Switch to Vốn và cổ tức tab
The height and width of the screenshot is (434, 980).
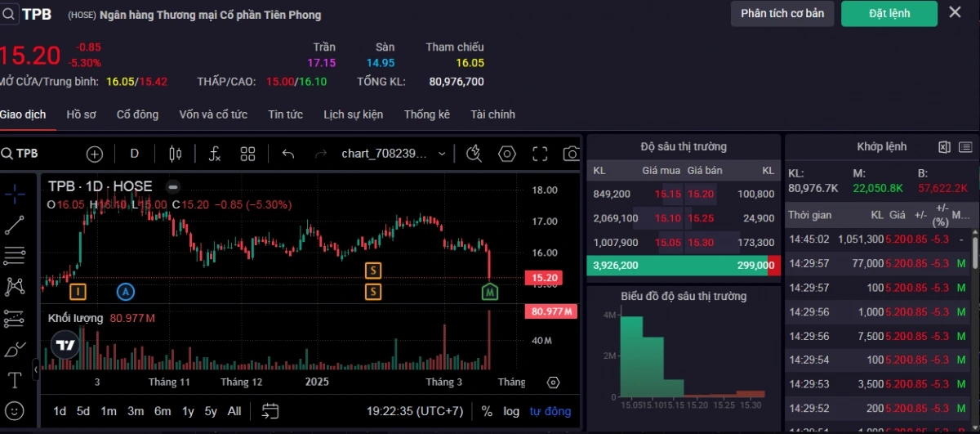click(x=213, y=114)
